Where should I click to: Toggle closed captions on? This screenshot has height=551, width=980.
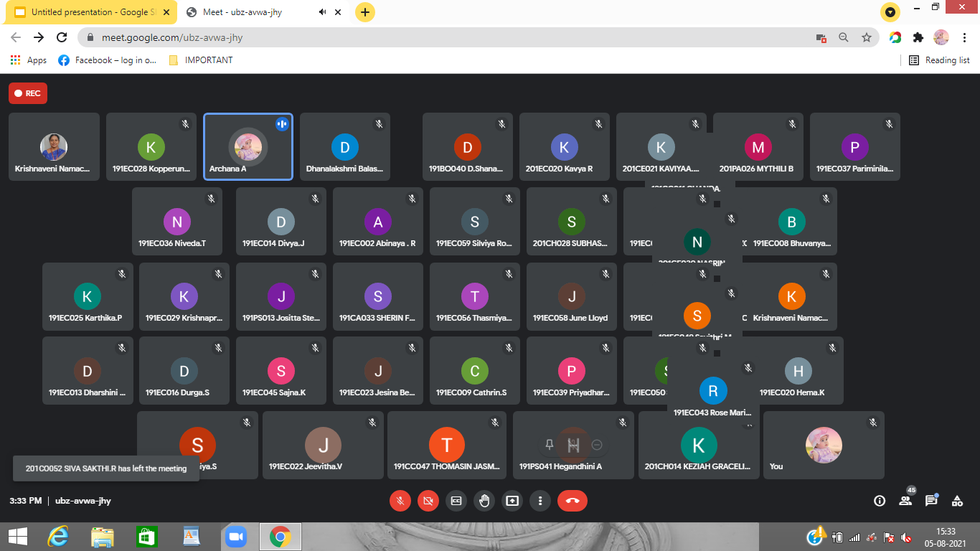tap(456, 501)
